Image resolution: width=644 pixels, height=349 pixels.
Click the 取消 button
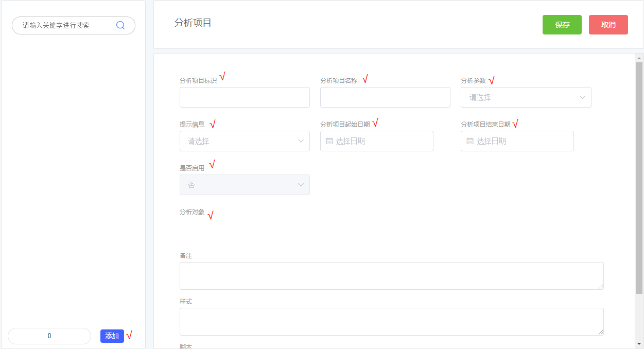[608, 25]
